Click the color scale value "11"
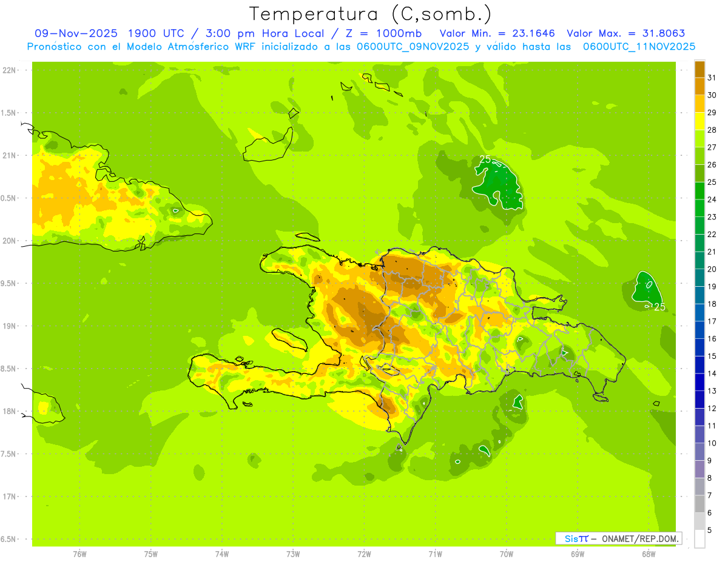The width and height of the screenshot is (728, 562). [712, 426]
